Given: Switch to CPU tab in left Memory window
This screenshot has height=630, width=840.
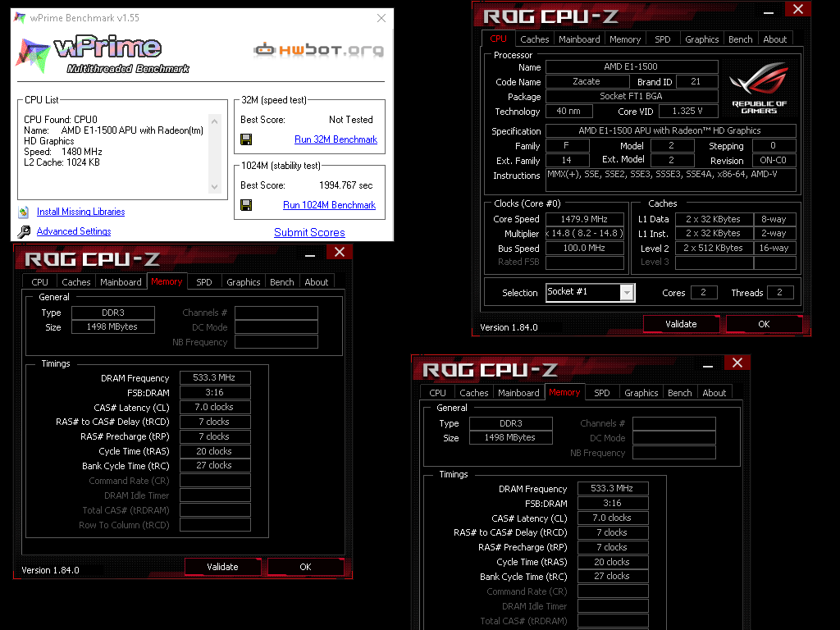Looking at the screenshot, I should (39, 282).
